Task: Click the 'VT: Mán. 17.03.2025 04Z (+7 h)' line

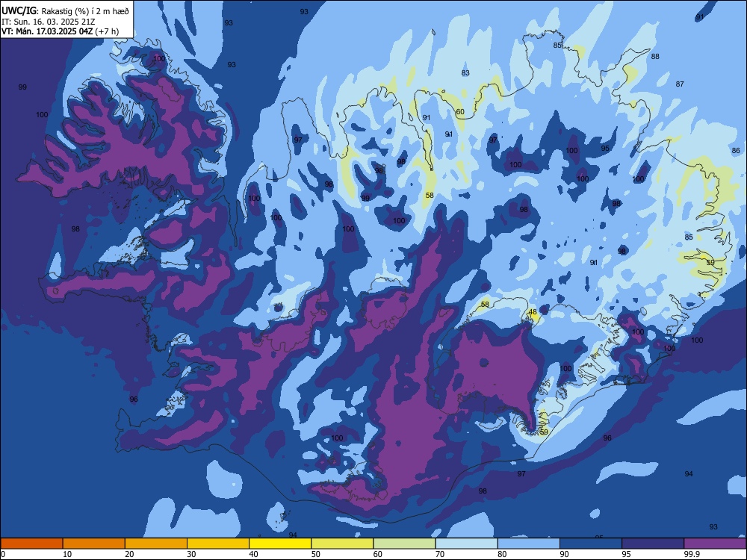Action: (60, 31)
